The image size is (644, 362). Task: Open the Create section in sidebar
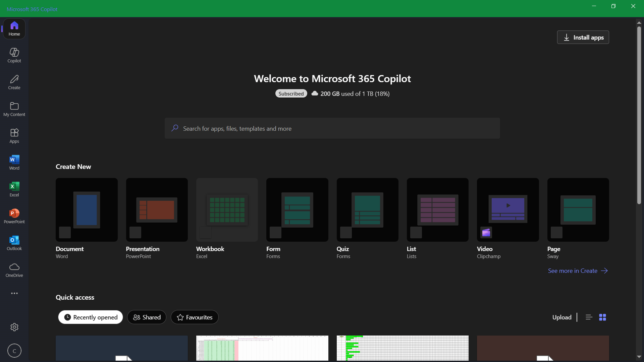(14, 82)
